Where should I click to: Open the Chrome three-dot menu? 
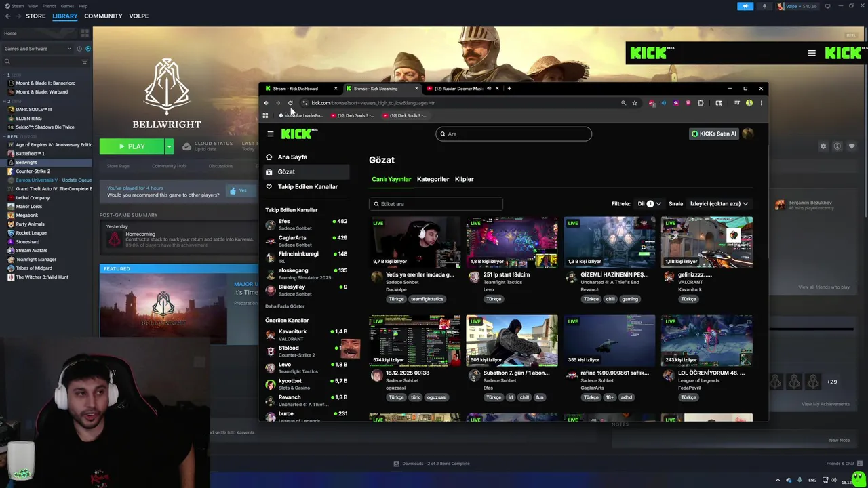(761, 103)
